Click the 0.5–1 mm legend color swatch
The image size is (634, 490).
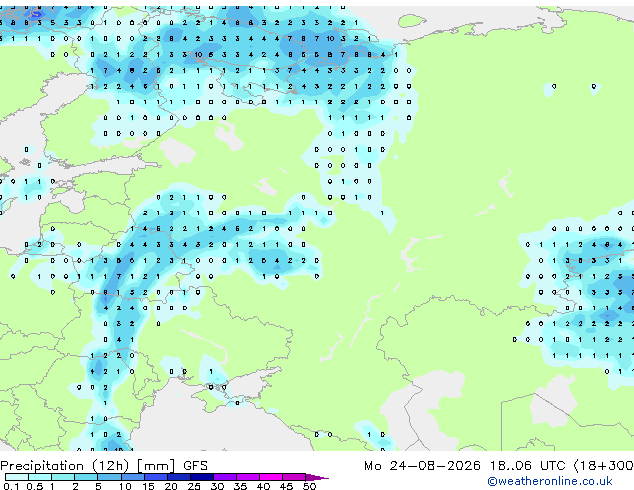click(x=40, y=477)
